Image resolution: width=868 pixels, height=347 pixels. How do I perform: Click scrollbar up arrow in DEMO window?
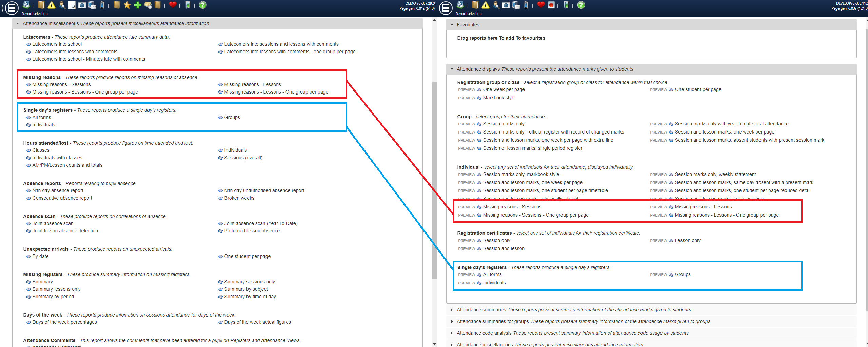(x=434, y=20)
